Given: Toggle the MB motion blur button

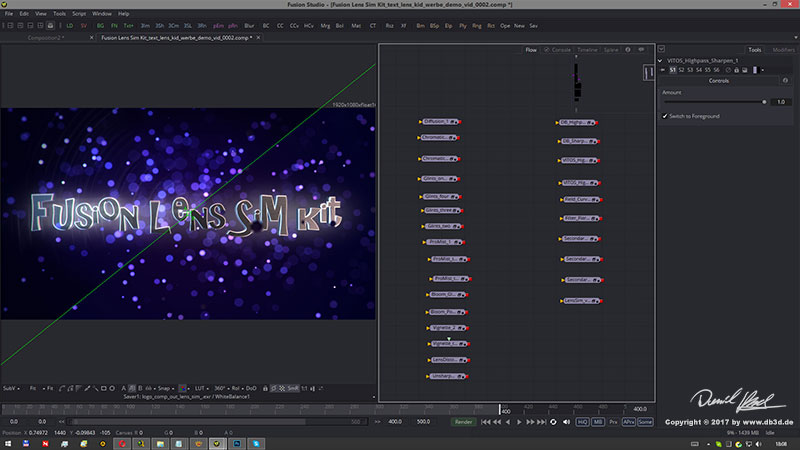Looking at the screenshot, I should (598, 422).
